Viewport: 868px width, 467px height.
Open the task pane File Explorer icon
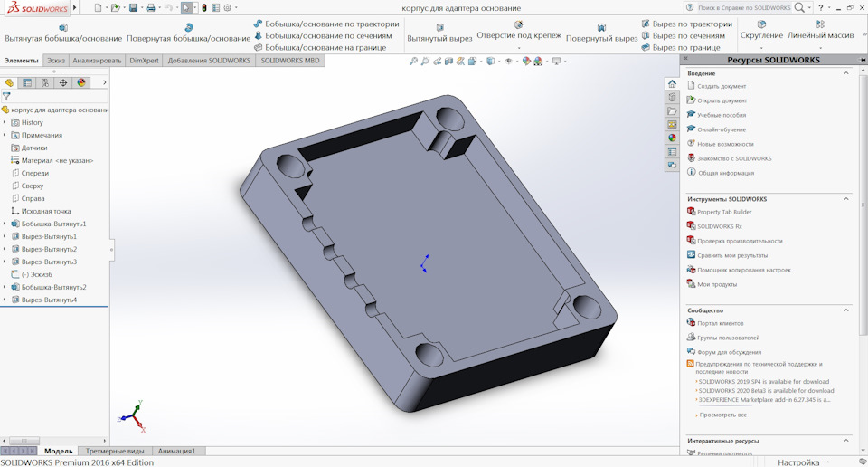pos(672,110)
